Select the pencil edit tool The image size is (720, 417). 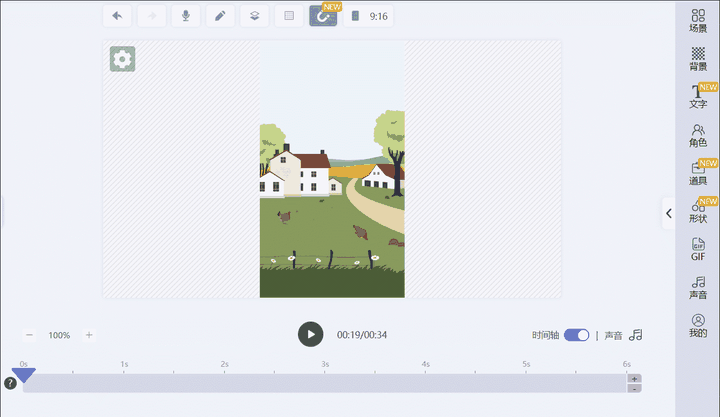coord(219,16)
